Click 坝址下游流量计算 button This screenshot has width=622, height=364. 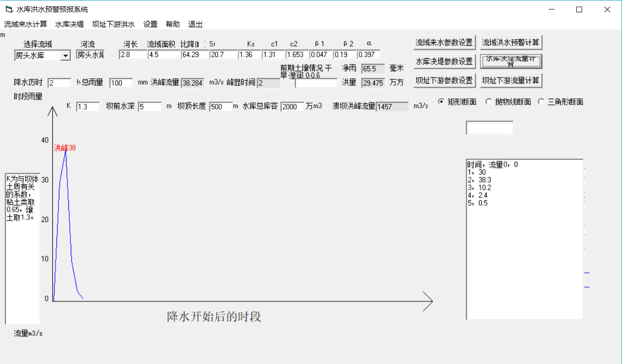[x=511, y=80]
